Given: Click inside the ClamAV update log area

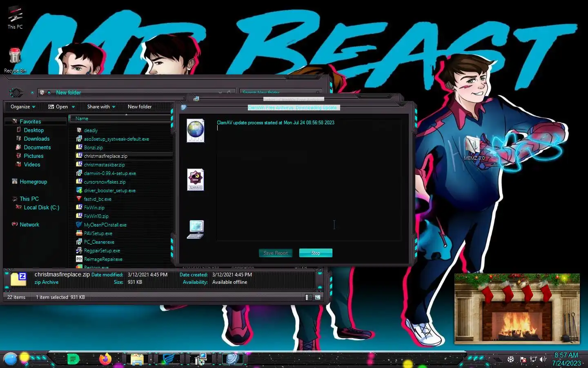Looking at the screenshot, I should (308, 180).
